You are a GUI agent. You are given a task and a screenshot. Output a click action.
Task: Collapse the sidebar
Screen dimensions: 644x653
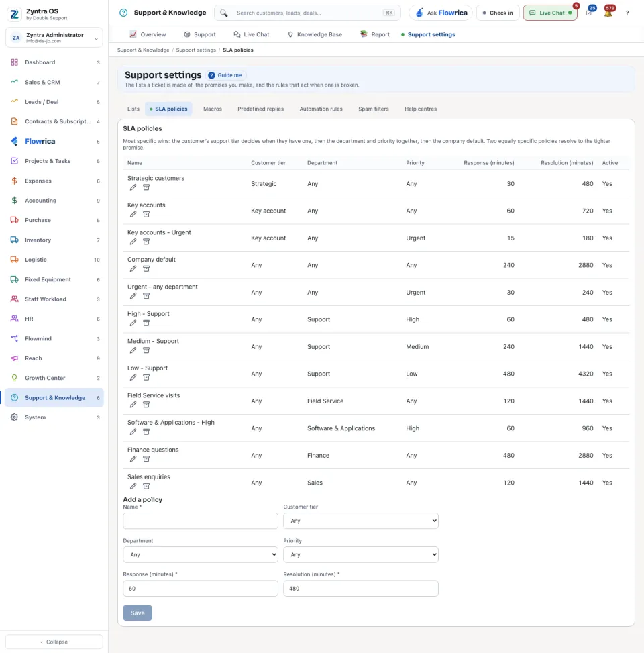tap(54, 642)
